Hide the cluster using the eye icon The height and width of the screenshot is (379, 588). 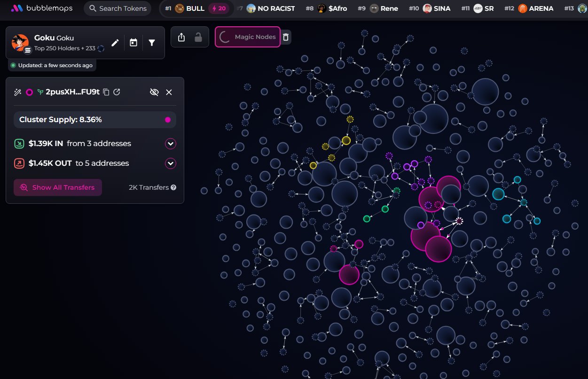click(x=154, y=92)
